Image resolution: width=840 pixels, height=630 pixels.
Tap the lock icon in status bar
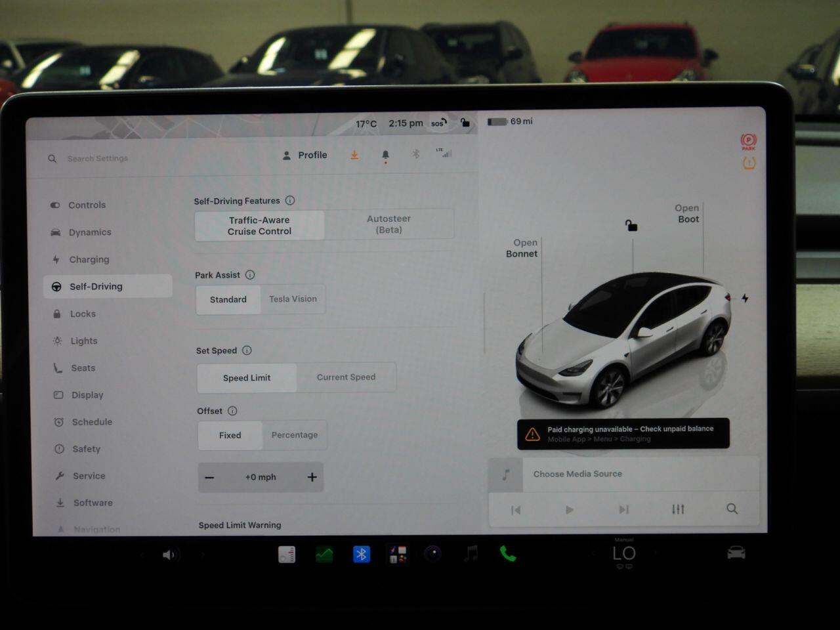[465, 122]
